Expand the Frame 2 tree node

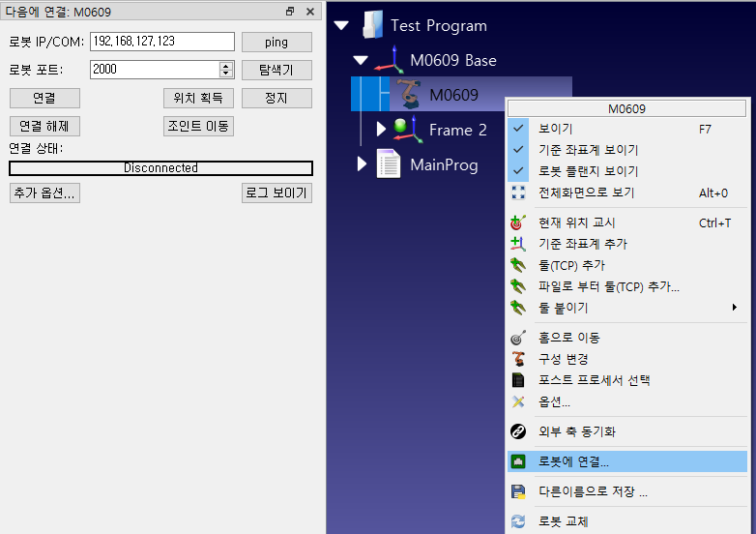pyautogui.click(x=381, y=129)
